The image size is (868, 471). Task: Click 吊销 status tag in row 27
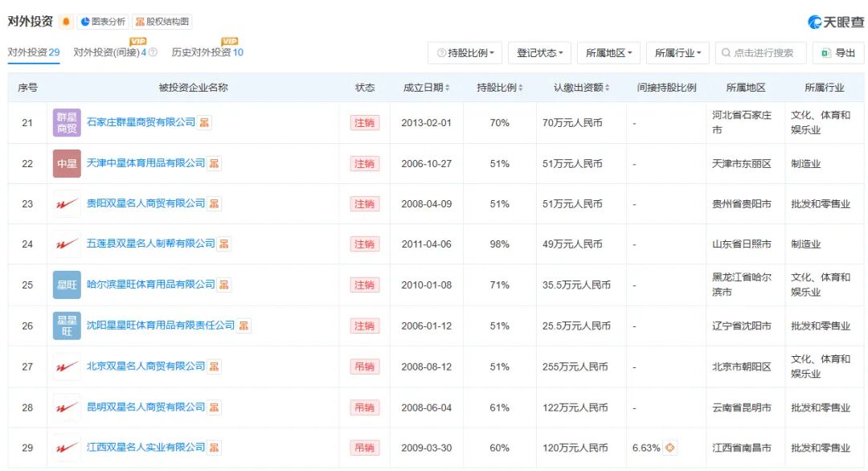pyautogui.click(x=364, y=367)
